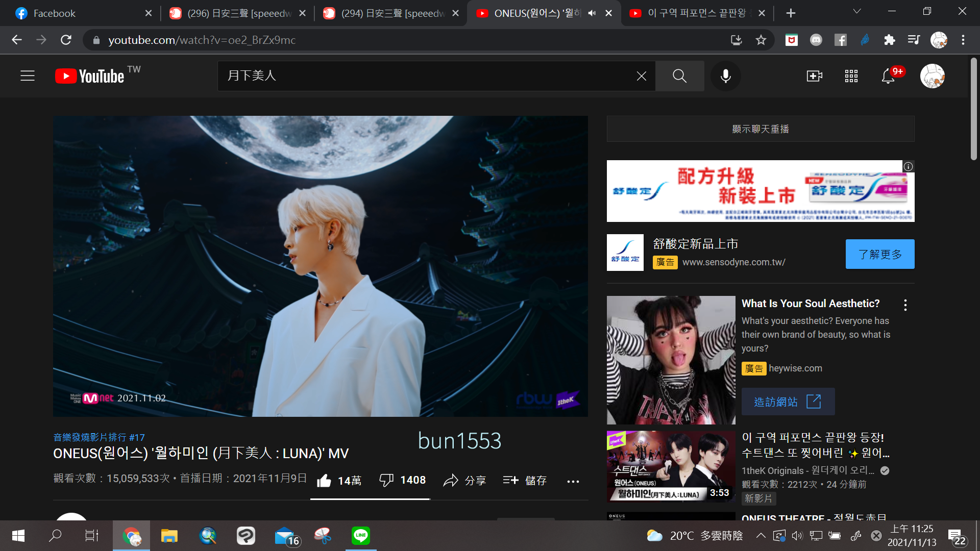Open the Chrome media control icon
This screenshot has width=980, height=551.
[914, 40]
